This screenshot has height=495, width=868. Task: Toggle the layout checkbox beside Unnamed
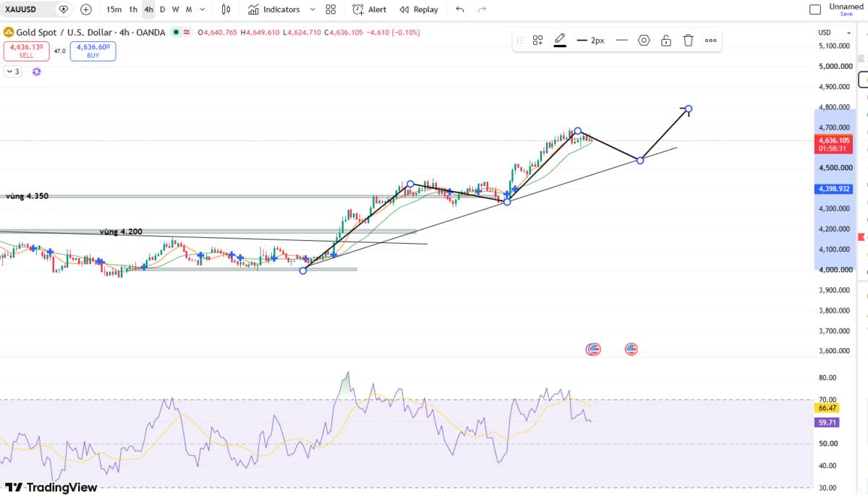pos(815,9)
